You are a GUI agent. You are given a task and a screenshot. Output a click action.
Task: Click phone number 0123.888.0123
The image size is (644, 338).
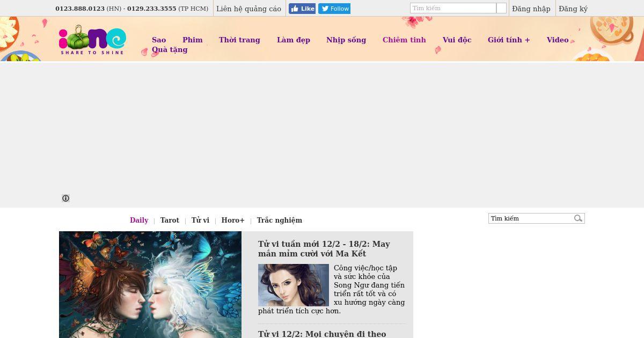coord(80,9)
